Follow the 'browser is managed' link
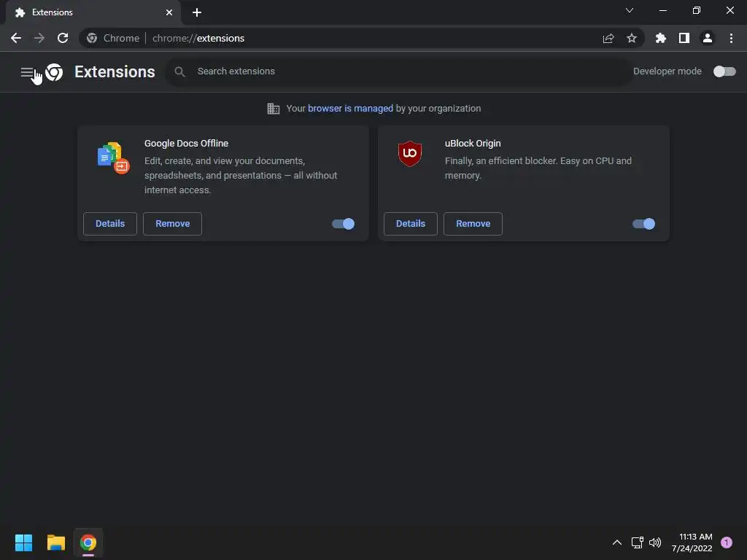This screenshot has height=560, width=747. pyautogui.click(x=351, y=109)
